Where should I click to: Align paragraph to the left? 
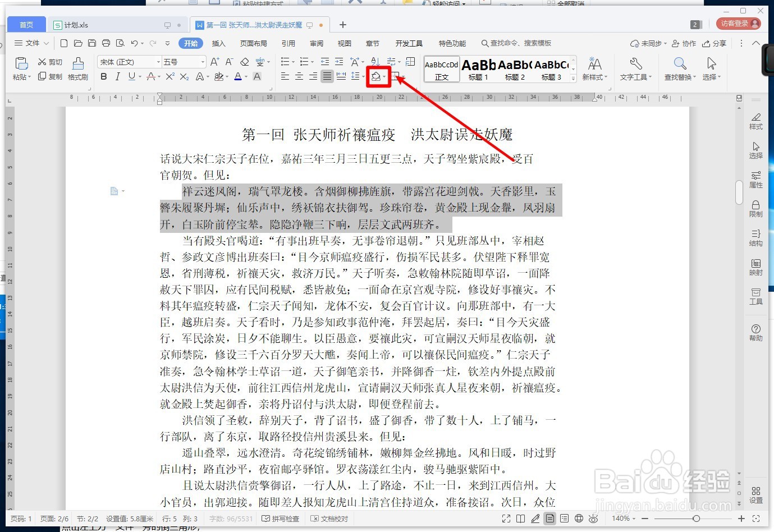coord(285,76)
